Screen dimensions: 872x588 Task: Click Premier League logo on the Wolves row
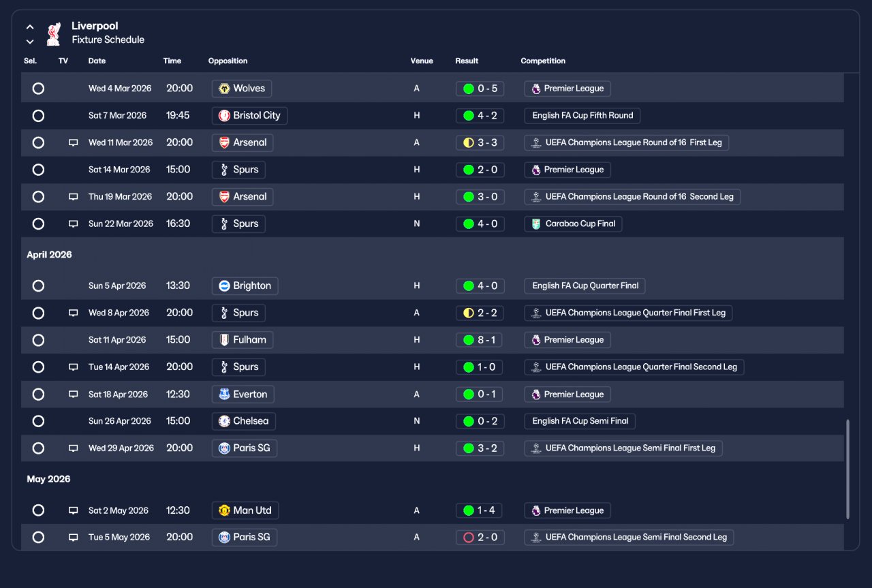536,89
